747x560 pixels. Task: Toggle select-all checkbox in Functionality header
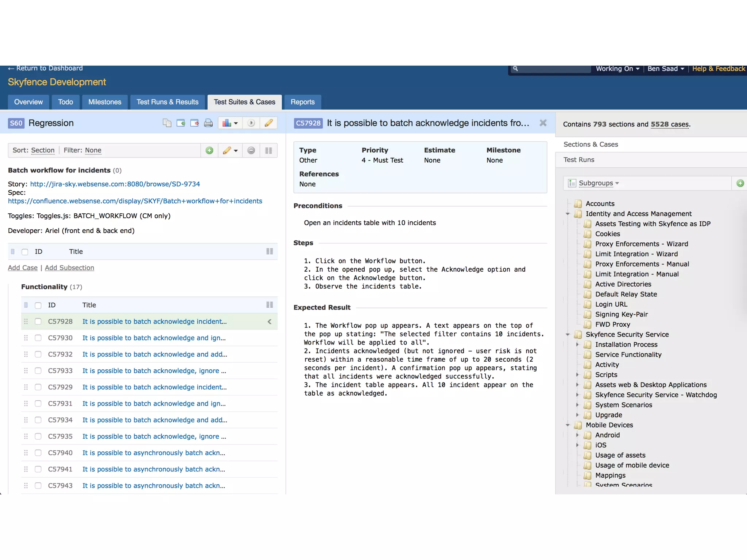tap(38, 305)
